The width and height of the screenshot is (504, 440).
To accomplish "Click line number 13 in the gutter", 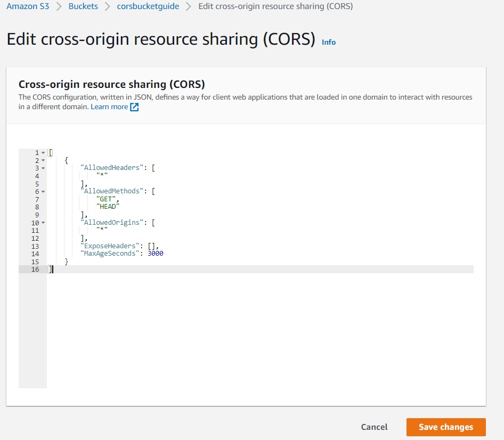I will [x=35, y=246].
